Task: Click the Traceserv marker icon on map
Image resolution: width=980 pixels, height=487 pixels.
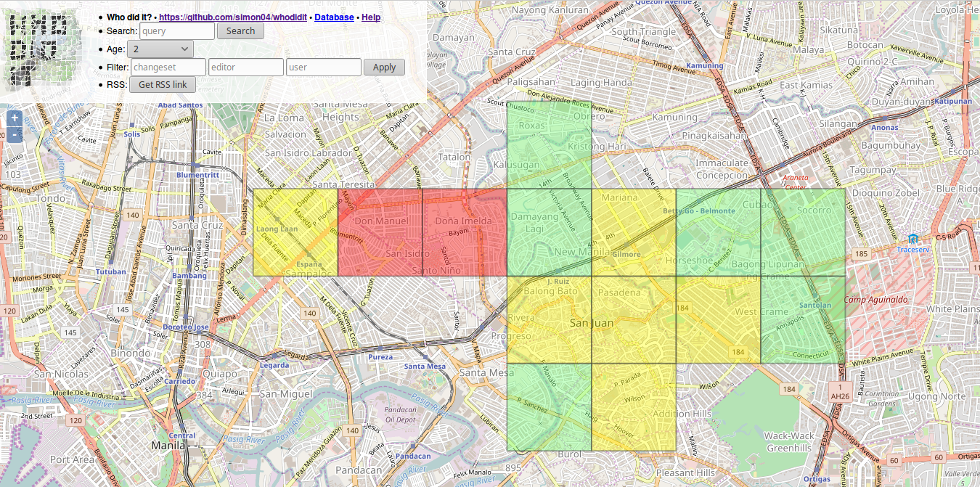Action: [912, 239]
